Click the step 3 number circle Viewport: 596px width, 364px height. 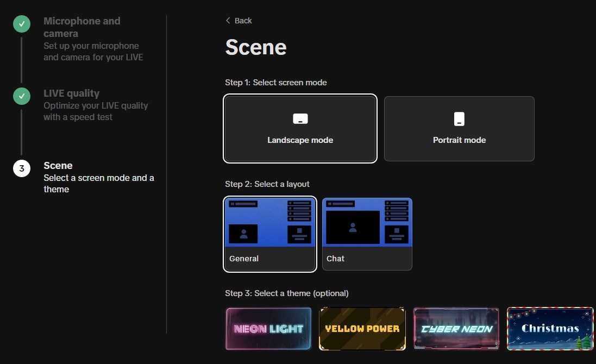(22, 168)
